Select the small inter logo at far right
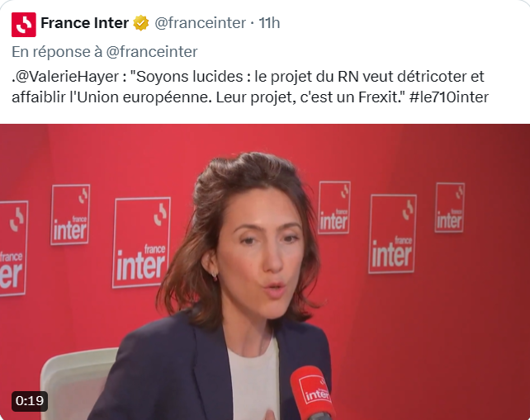The image size is (530, 420). [x=450, y=207]
